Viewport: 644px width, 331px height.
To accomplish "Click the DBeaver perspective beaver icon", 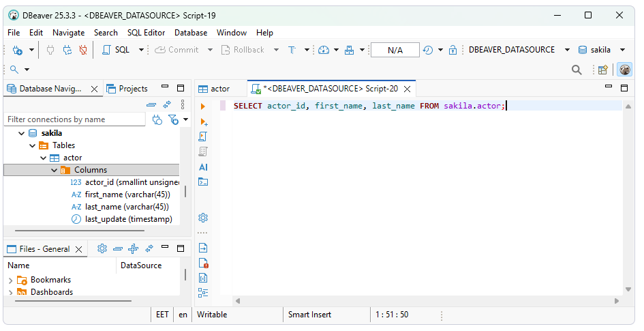I will click(x=625, y=70).
